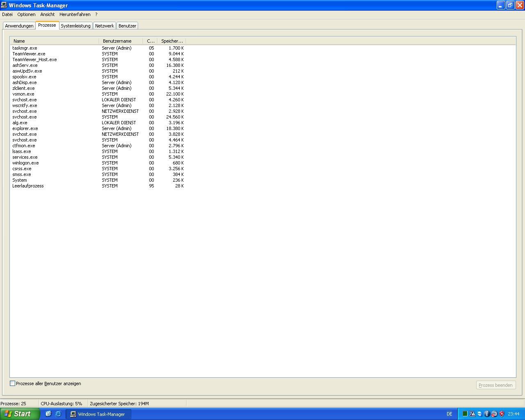Click the taskbar clock showing 23:44
The image size is (525, 420).
(514, 414)
